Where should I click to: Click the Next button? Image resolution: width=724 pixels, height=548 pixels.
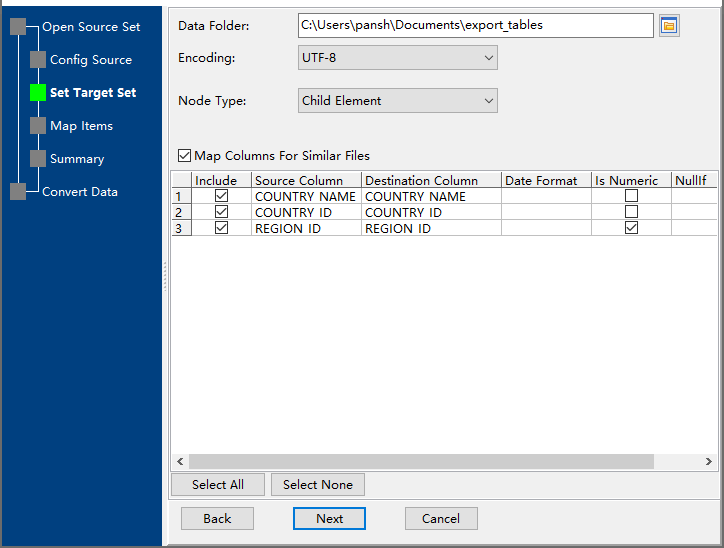pyautogui.click(x=329, y=518)
